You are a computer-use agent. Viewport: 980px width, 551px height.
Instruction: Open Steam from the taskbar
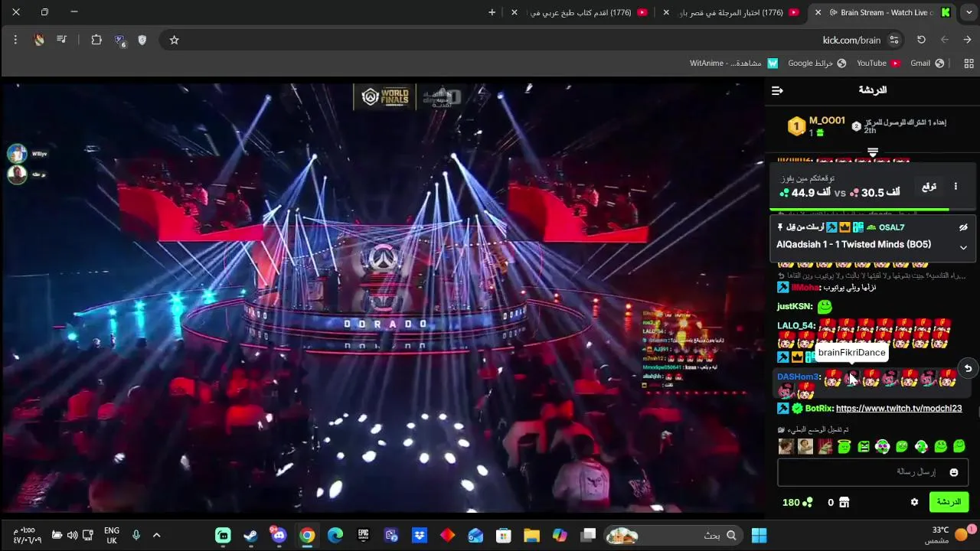pos(250,535)
